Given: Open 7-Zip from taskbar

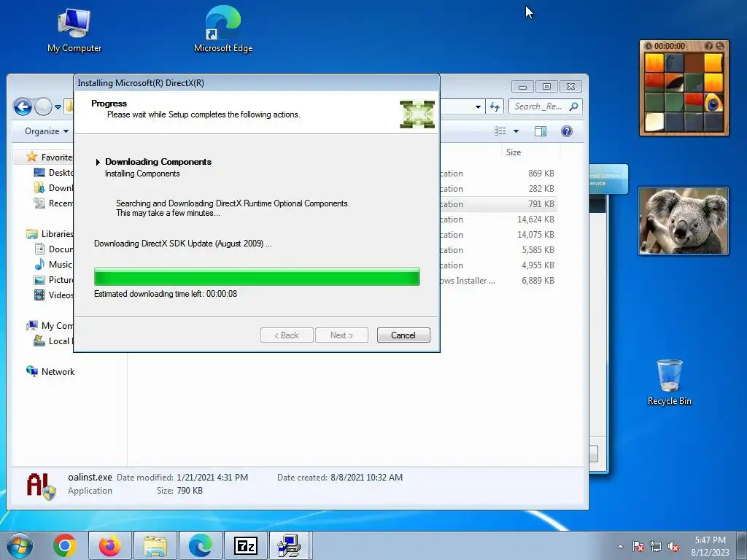Looking at the screenshot, I should (246, 545).
